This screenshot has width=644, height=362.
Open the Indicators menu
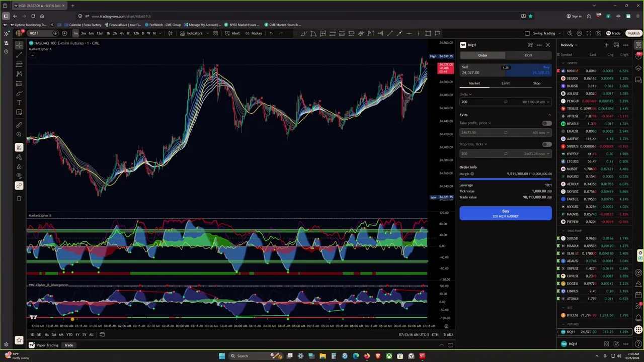click(x=191, y=33)
